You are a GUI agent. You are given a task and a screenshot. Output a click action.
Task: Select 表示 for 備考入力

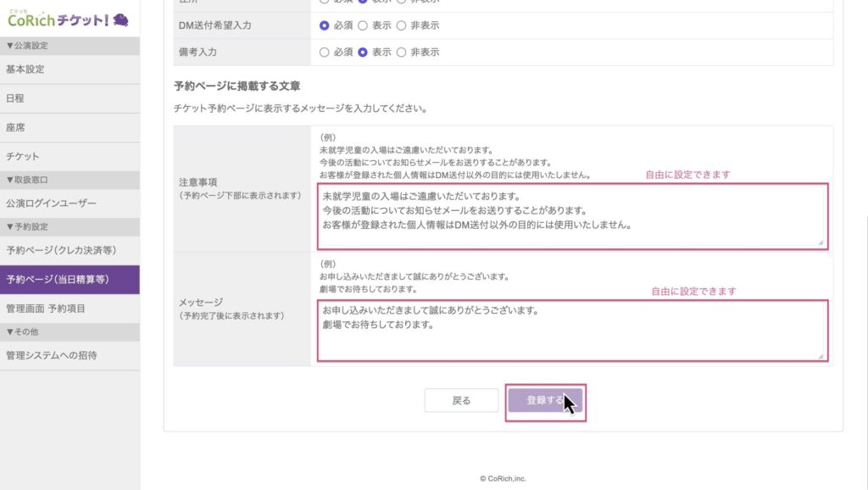pyautogui.click(x=363, y=52)
